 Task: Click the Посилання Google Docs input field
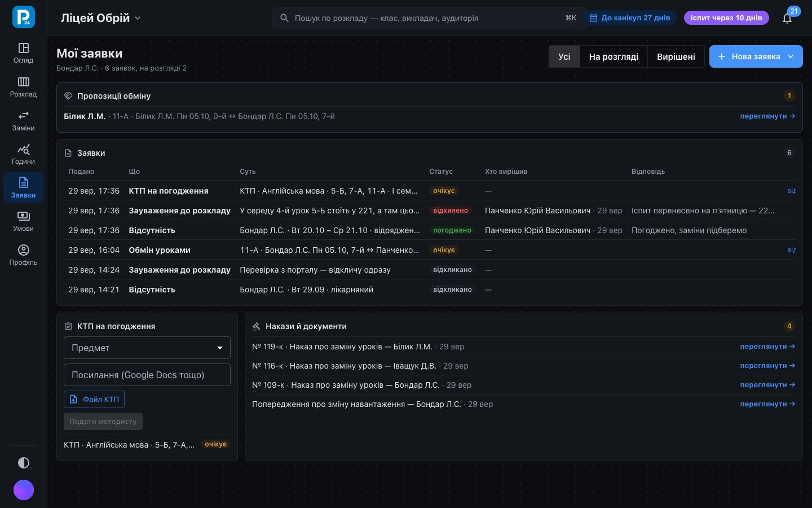(147, 375)
